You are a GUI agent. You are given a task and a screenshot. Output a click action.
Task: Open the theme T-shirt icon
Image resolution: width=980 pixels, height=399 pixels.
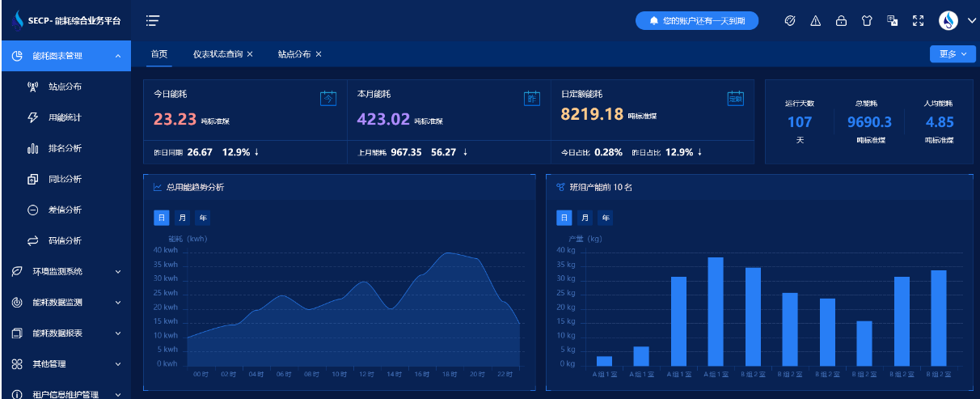click(x=866, y=21)
